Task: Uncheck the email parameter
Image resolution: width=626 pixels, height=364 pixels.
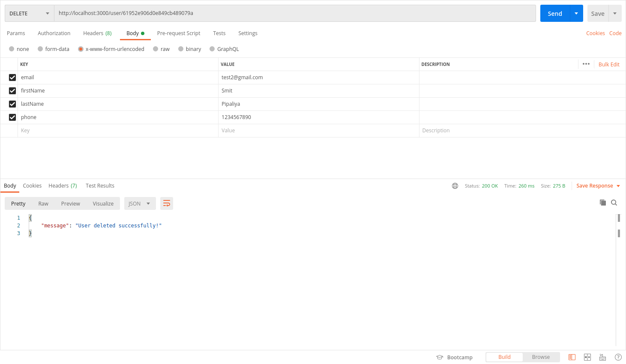Action: click(12, 78)
